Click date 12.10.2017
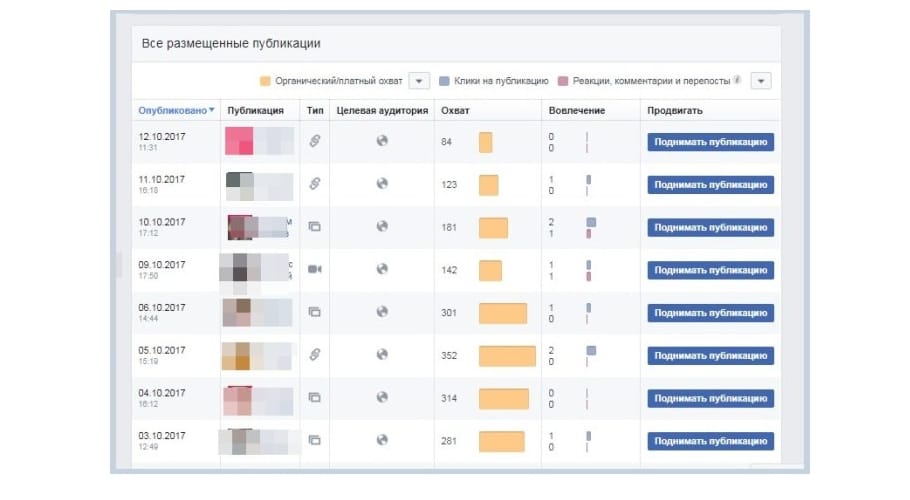 coord(162,136)
